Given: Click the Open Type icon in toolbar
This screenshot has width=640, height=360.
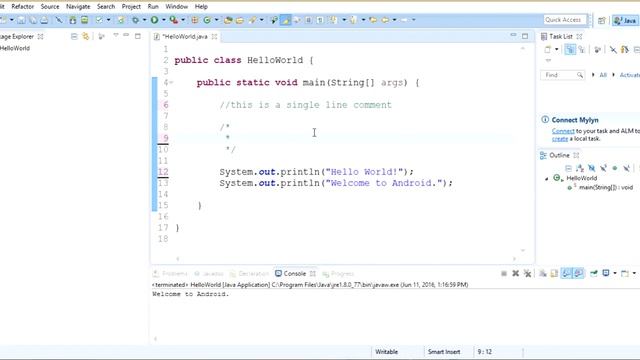Looking at the screenshot, I should click(x=228, y=20).
